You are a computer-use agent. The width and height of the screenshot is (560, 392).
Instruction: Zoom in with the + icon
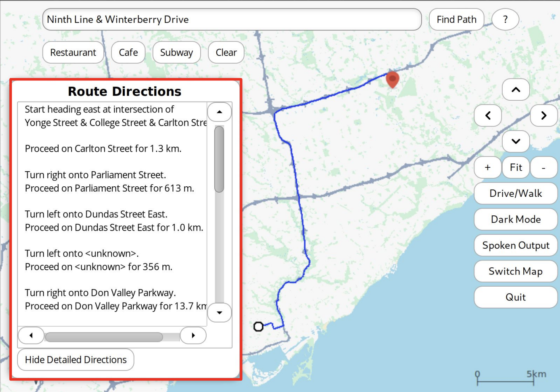pyautogui.click(x=487, y=167)
